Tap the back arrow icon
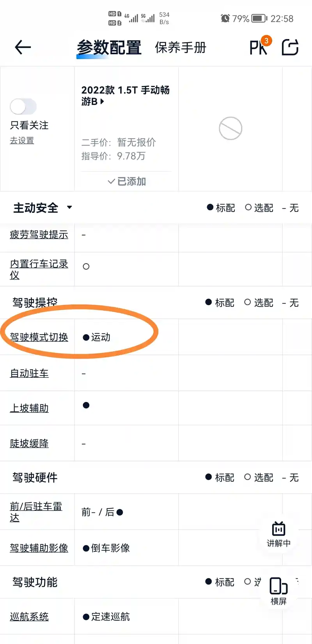The width and height of the screenshot is (312, 644). [x=23, y=48]
